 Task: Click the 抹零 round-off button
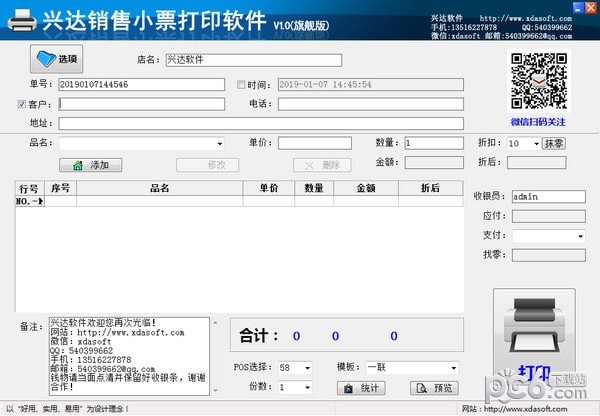553,144
